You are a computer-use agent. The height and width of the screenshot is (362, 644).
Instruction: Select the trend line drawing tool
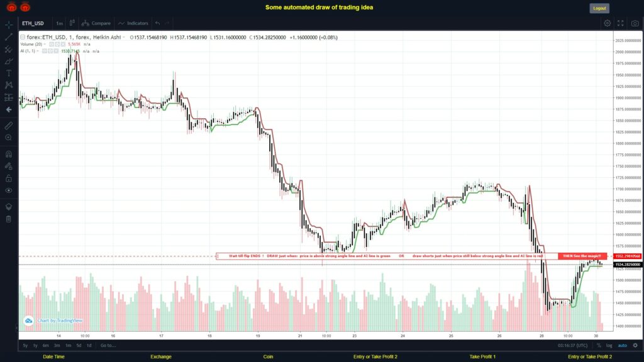click(x=9, y=37)
